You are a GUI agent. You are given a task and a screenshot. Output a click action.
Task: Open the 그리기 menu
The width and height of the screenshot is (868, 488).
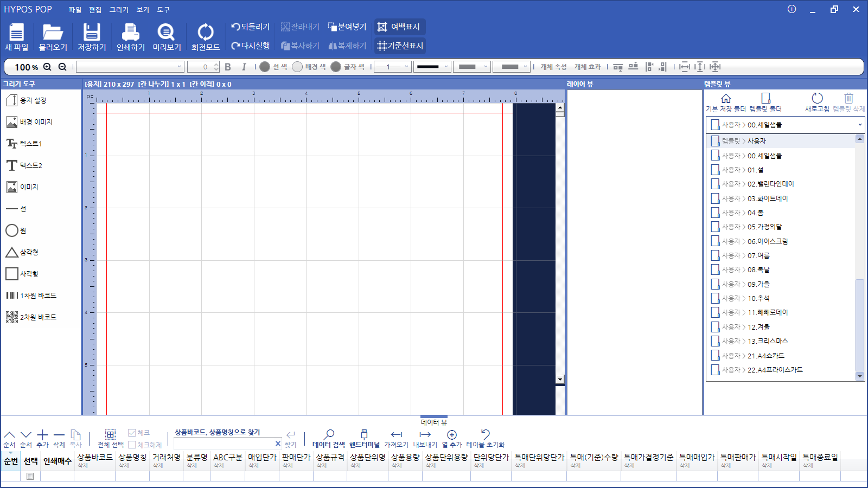(119, 10)
